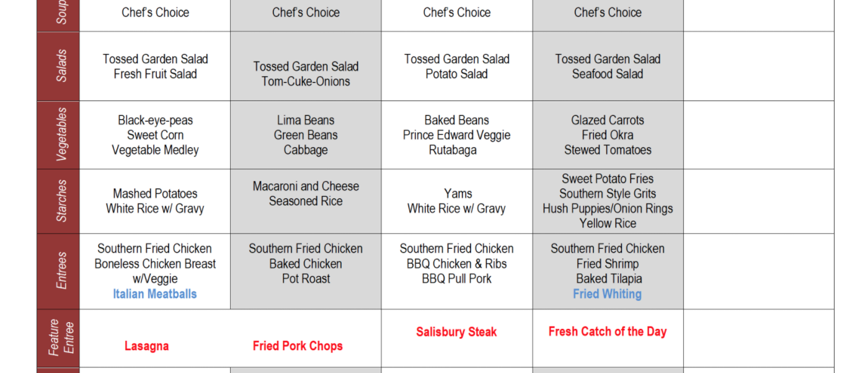Select the Prince Edward Veggie entry

click(x=456, y=135)
